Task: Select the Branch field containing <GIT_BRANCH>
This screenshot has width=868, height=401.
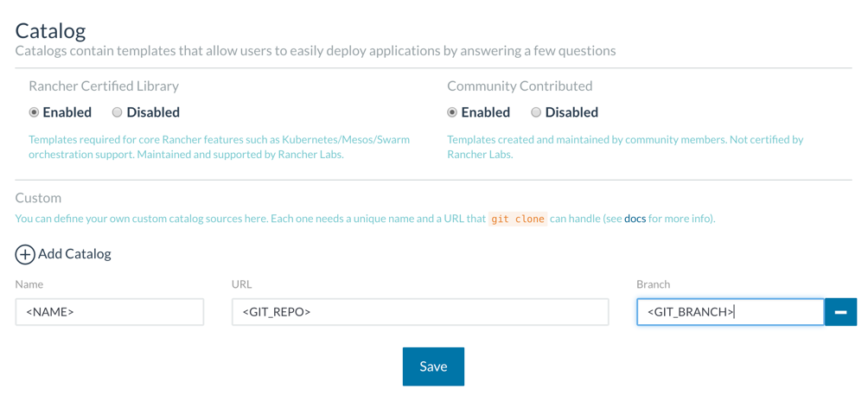Action: point(731,312)
